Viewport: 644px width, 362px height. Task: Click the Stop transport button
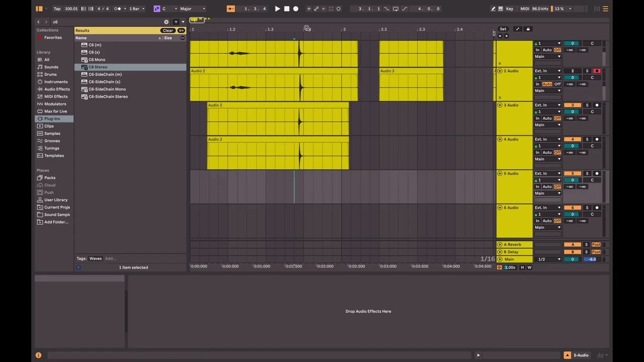pos(286,9)
